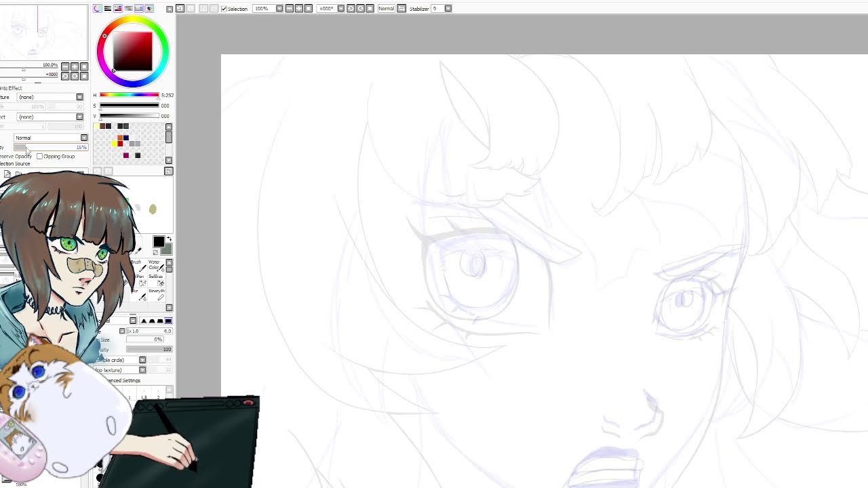Open the Normal blending mode dropdown
The width and height of the screenshot is (868, 488).
coord(51,138)
